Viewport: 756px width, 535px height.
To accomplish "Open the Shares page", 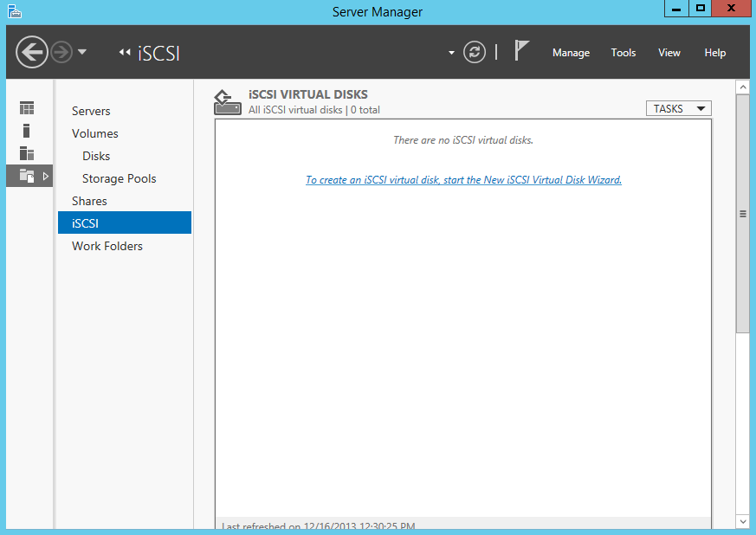I will [89, 201].
